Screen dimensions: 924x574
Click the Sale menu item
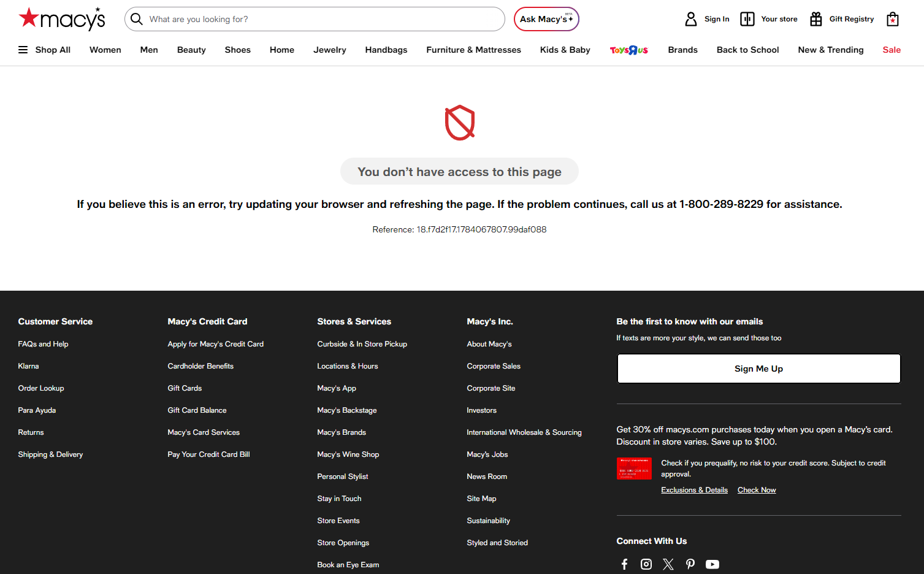pyautogui.click(x=892, y=50)
